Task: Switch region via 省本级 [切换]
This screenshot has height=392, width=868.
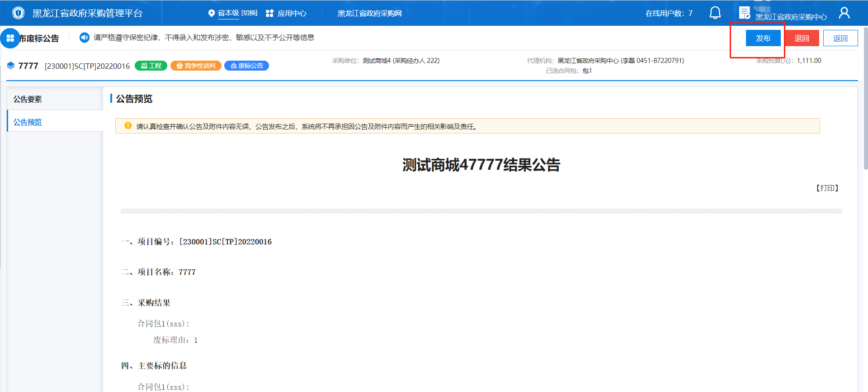Action: [x=237, y=13]
